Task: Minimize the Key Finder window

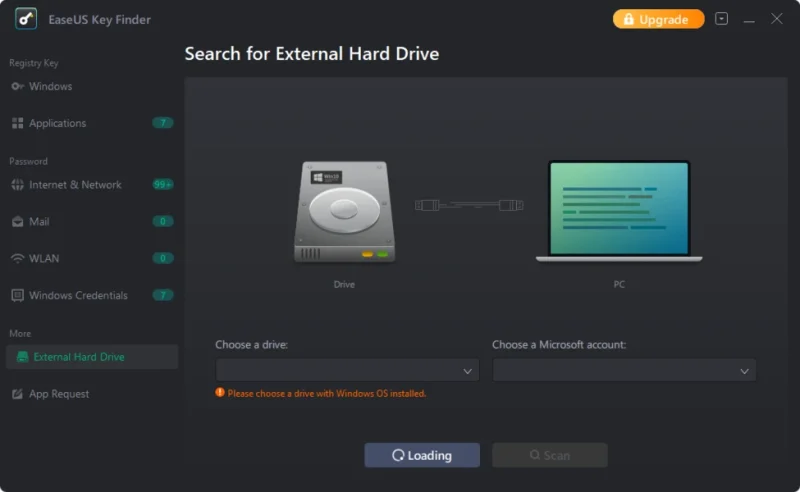Action: [x=749, y=19]
